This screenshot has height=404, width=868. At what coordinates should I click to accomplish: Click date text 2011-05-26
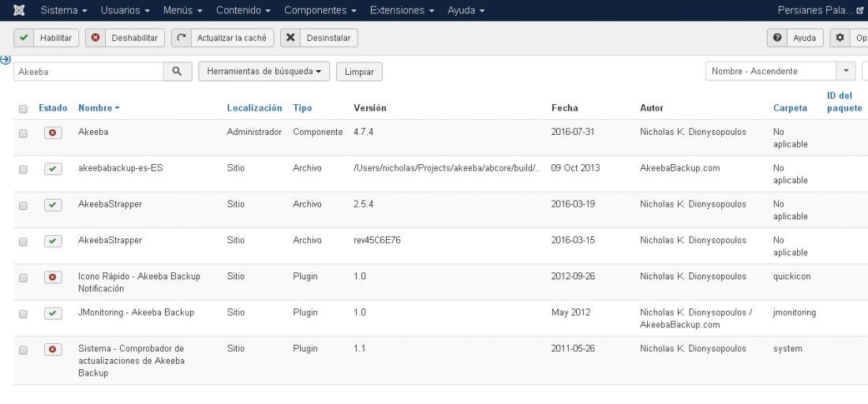[573, 348]
